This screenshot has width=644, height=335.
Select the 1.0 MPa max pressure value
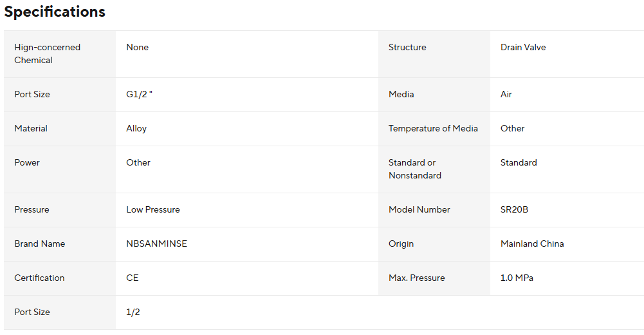(x=517, y=278)
